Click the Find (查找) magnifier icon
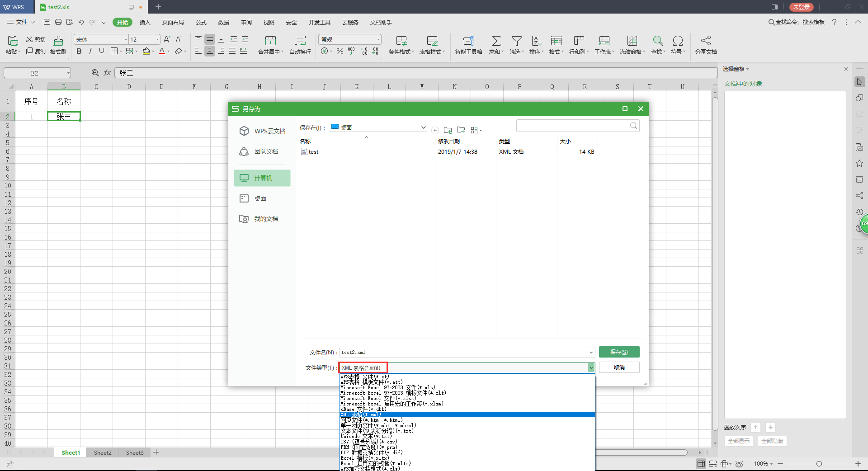868x471 pixels. coord(658,41)
